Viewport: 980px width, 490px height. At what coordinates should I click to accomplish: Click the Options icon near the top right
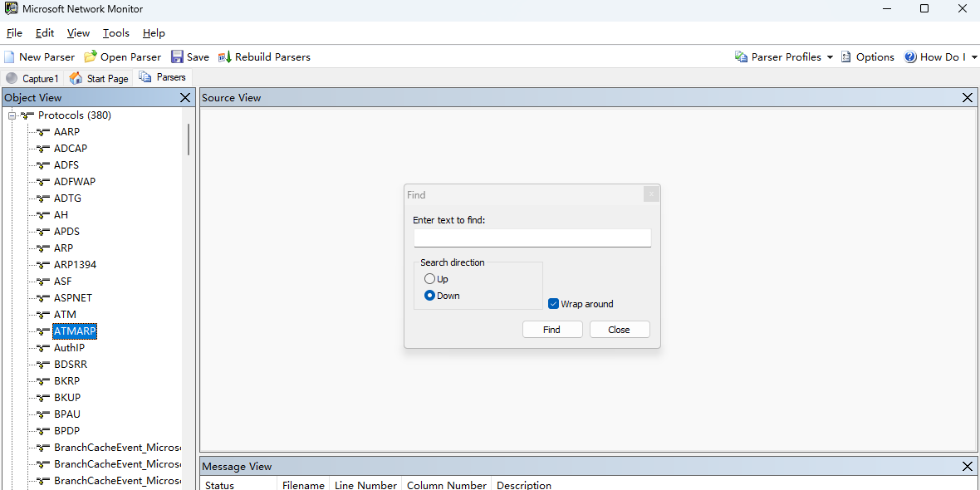[845, 56]
